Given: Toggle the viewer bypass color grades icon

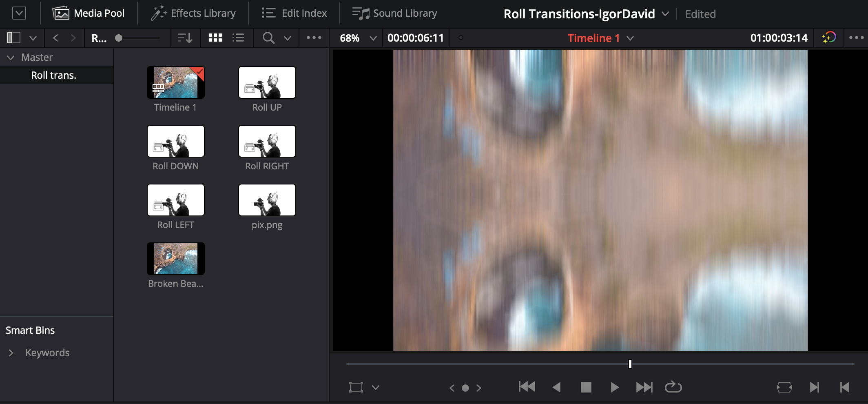Looking at the screenshot, I should point(829,38).
